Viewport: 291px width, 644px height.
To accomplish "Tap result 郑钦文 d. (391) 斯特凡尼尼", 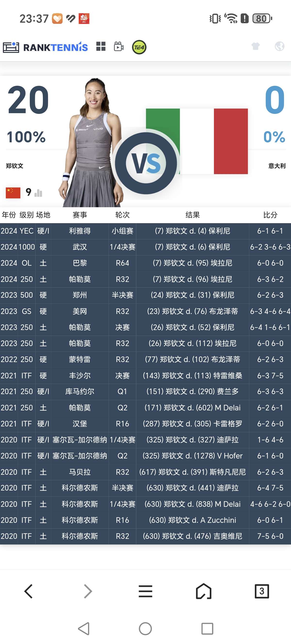I will tap(193, 472).
